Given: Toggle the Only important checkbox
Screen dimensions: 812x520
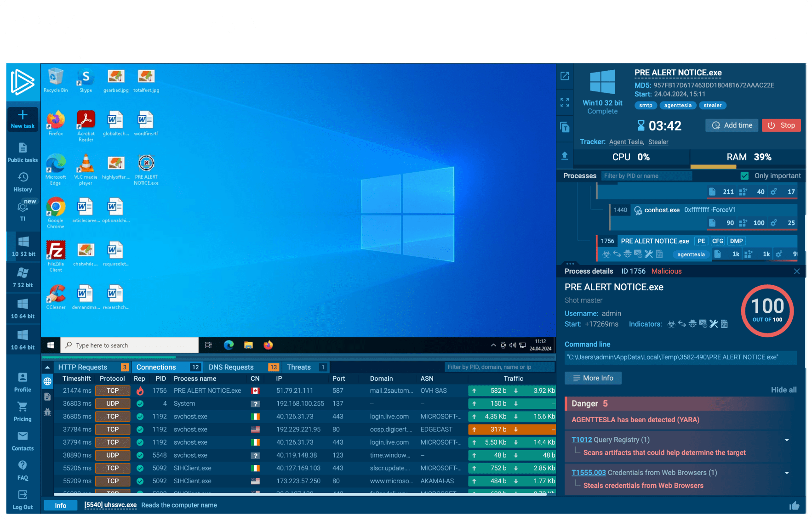Looking at the screenshot, I should 744,176.
